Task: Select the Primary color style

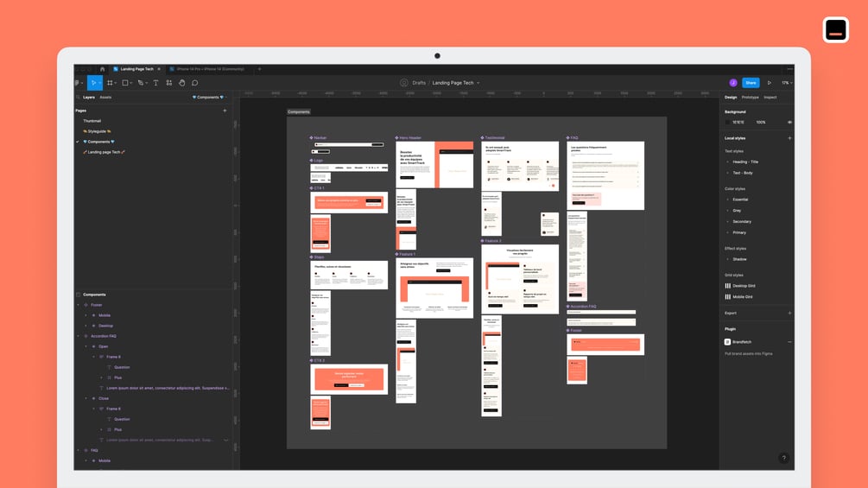Action: [x=739, y=233]
